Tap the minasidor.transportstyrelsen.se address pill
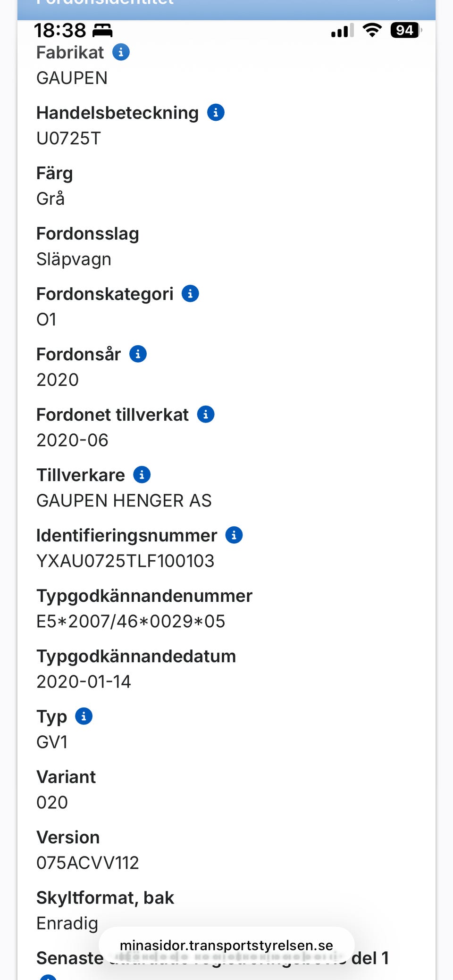Viewport: 453px width, 980px height. point(226,946)
